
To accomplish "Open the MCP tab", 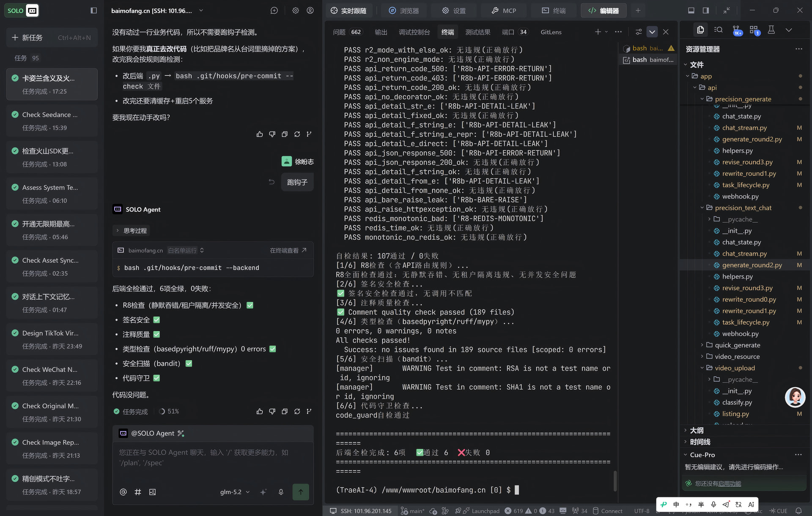I will click(504, 11).
